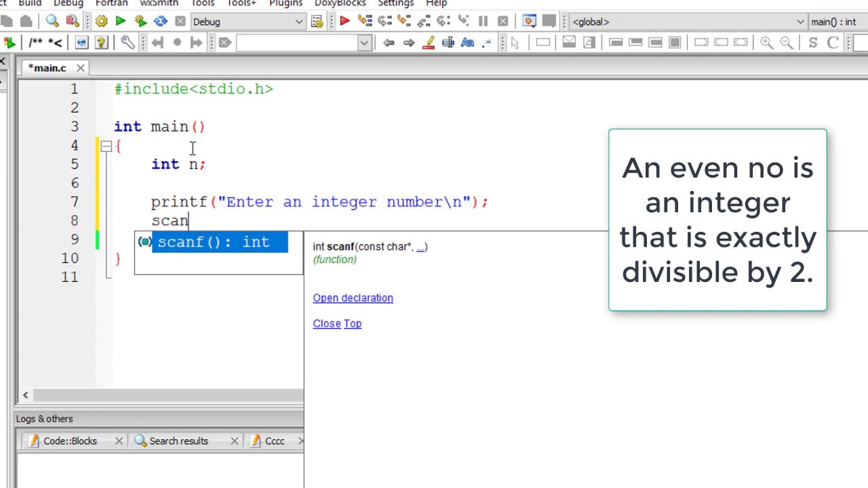Open the global scope dropdown
Image resolution: width=868 pixels, height=488 pixels.
click(x=688, y=22)
